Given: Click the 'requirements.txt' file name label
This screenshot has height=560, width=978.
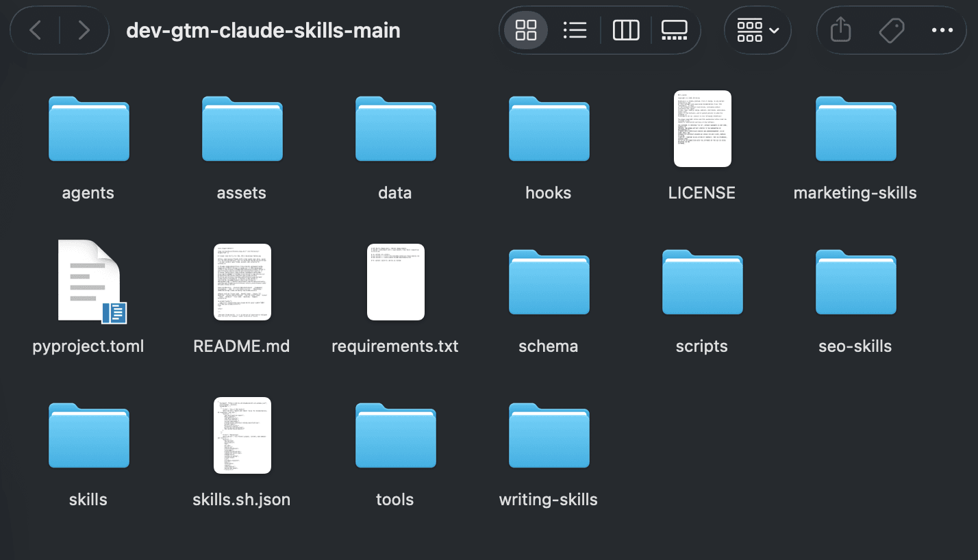Looking at the screenshot, I should tap(395, 346).
